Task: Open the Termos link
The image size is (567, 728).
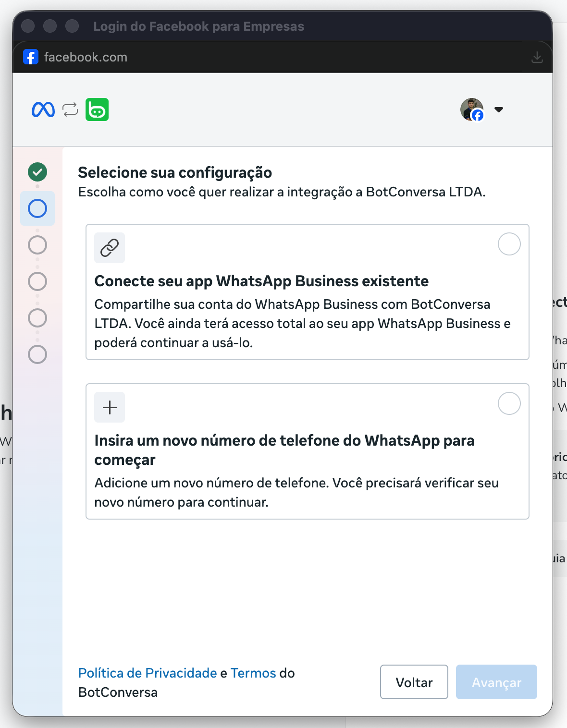Action: (x=253, y=673)
